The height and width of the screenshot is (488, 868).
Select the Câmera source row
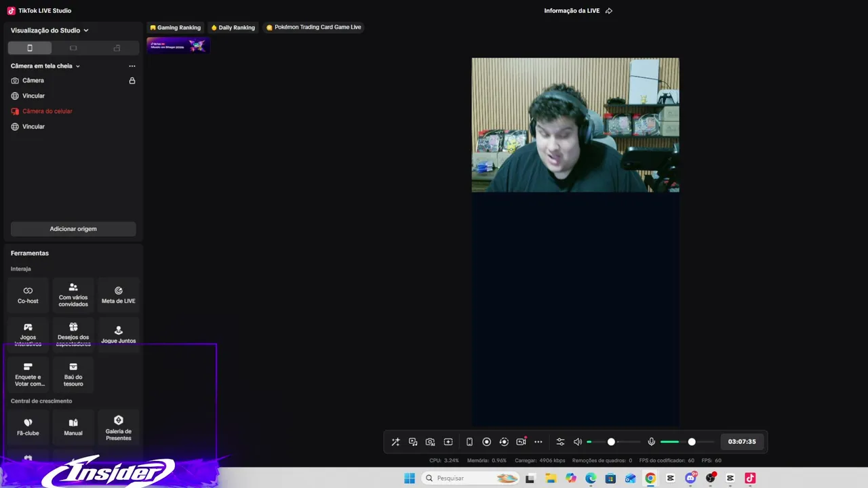click(x=73, y=81)
